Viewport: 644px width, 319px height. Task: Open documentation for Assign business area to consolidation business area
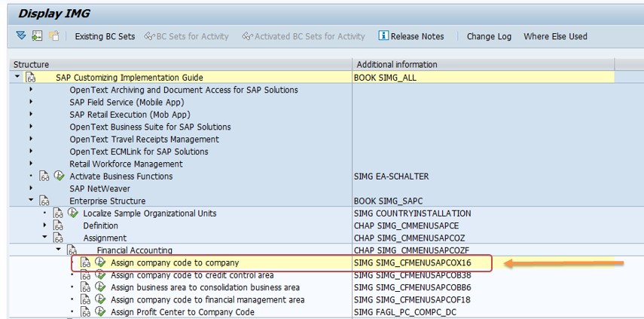coord(85,287)
